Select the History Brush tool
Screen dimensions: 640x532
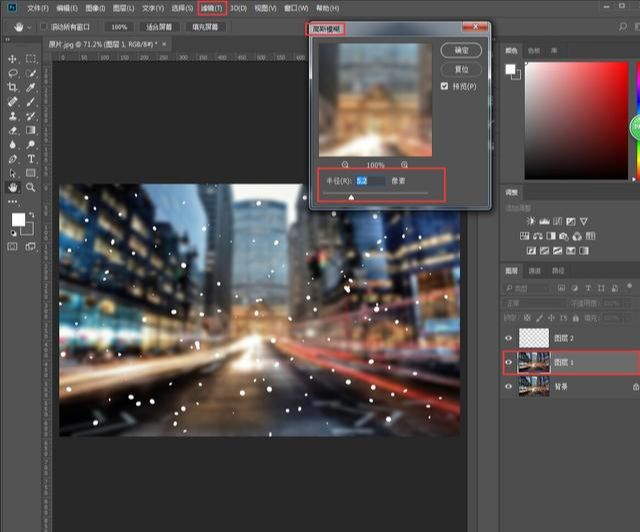[x=31, y=116]
